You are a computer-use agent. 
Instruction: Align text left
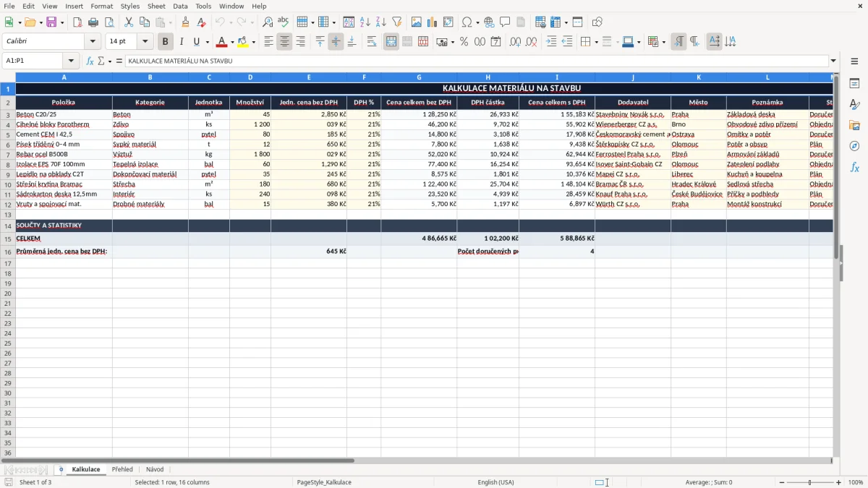coord(268,42)
